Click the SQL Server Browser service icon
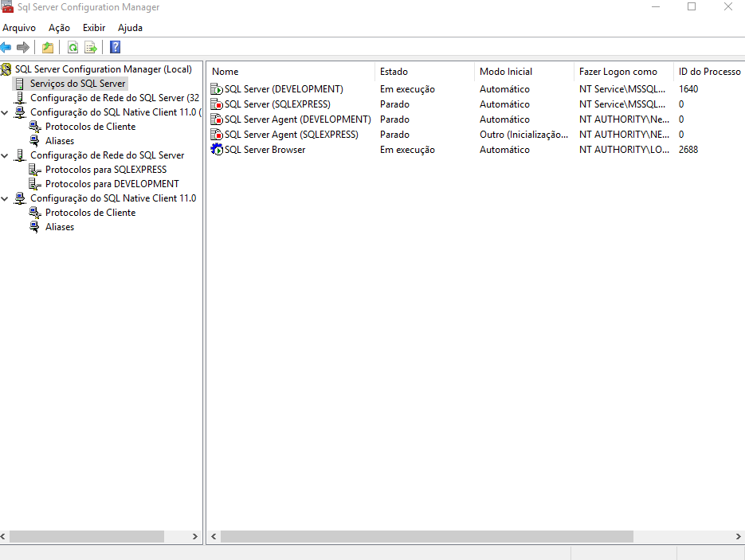The image size is (745, 560). pyautogui.click(x=217, y=150)
